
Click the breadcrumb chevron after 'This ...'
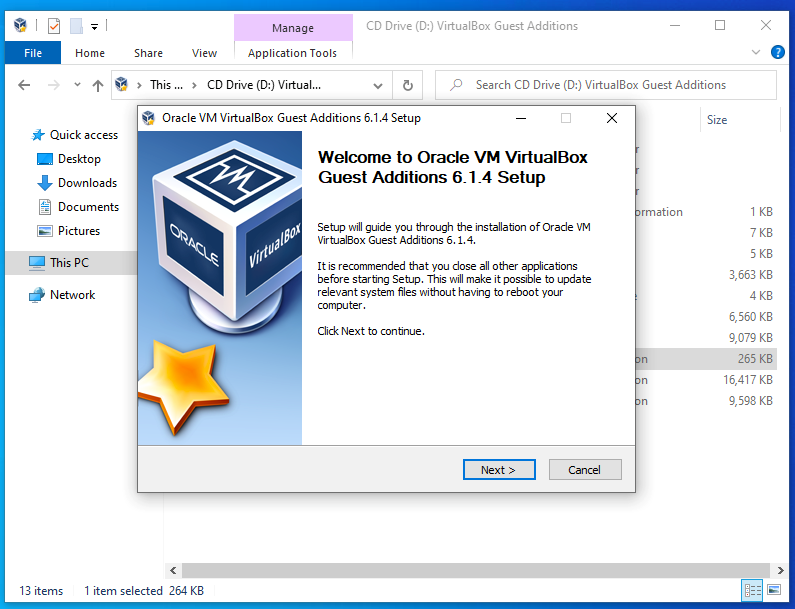click(x=194, y=85)
